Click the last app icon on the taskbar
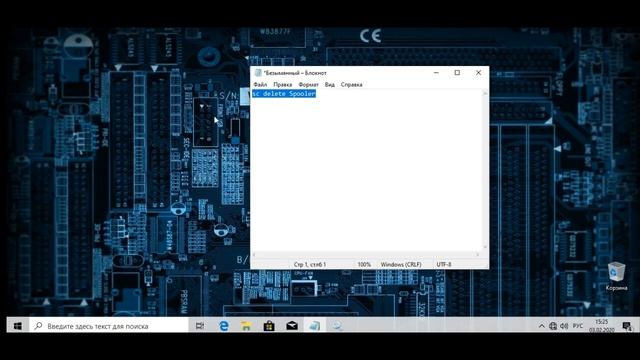This screenshot has height=360, width=640. (337, 326)
